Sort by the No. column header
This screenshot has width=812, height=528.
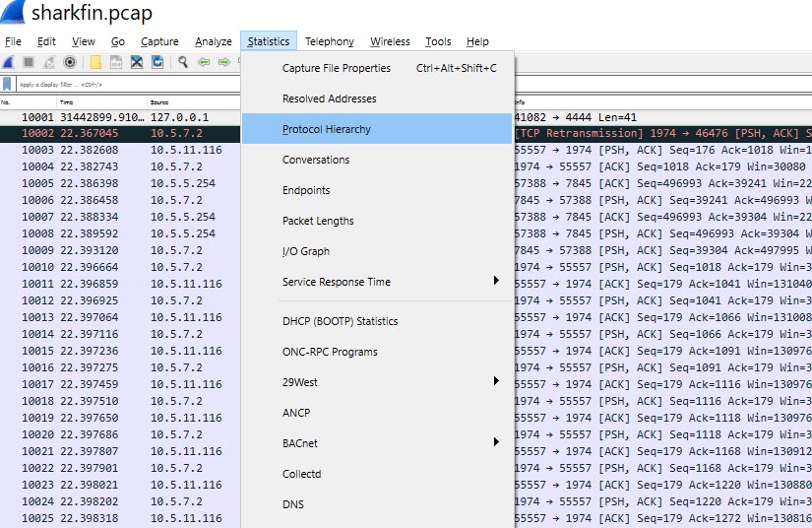(28, 102)
